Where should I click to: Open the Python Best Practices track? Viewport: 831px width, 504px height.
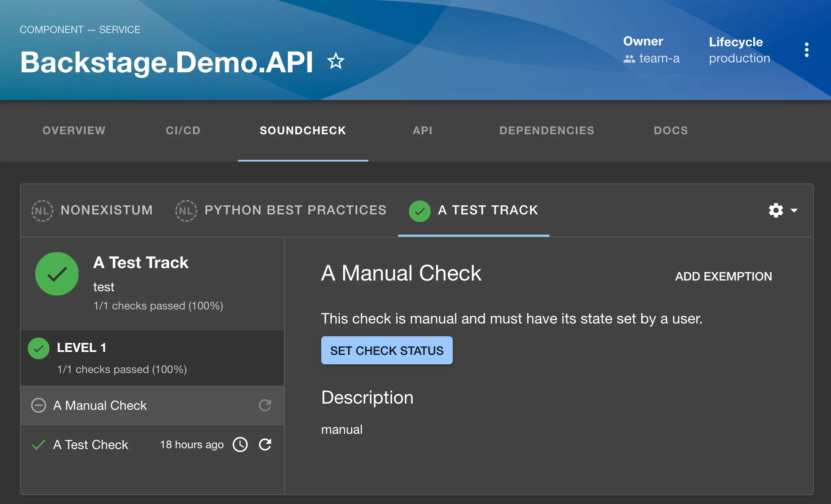[x=281, y=211]
